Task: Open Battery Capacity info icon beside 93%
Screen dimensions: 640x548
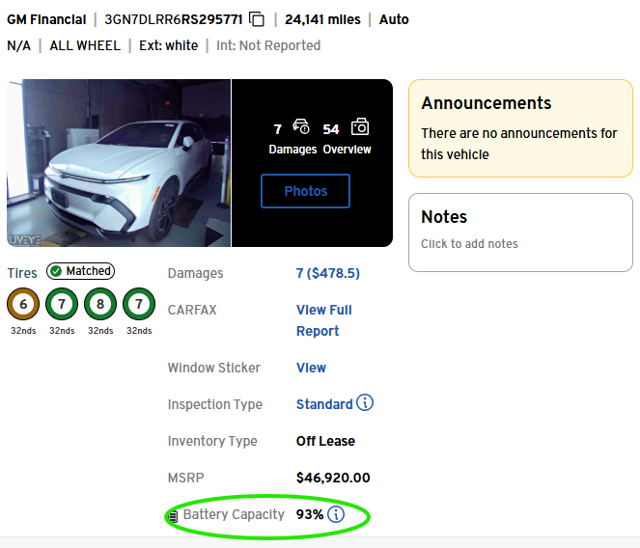Action: [336, 514]
